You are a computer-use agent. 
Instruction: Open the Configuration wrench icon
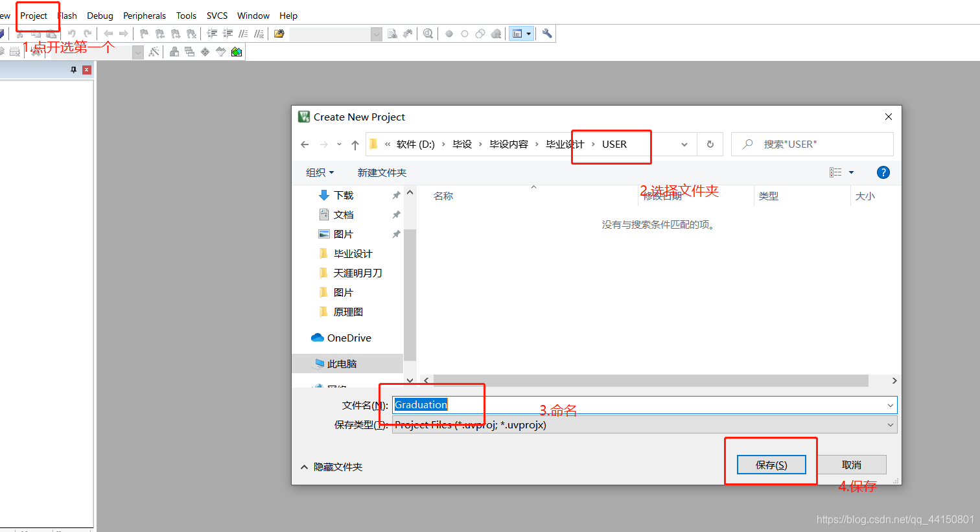coord(547,34)
